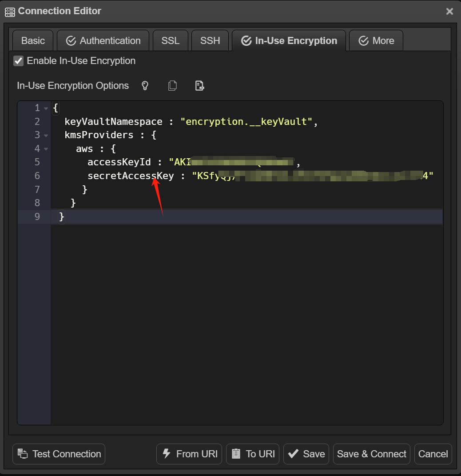
Task: Click Save & Connect
Action: click(x=372, y=454)
